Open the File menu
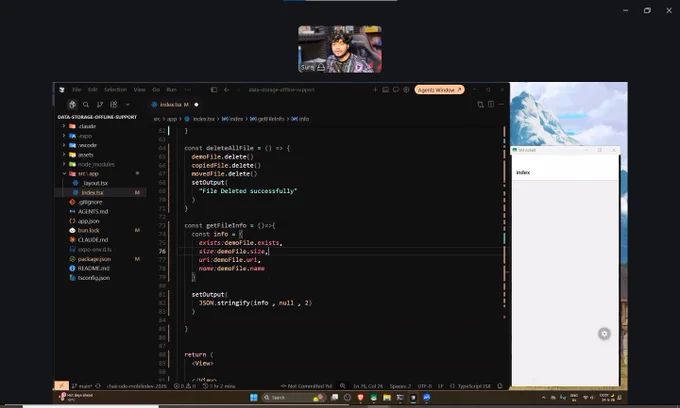 point(77,90)
